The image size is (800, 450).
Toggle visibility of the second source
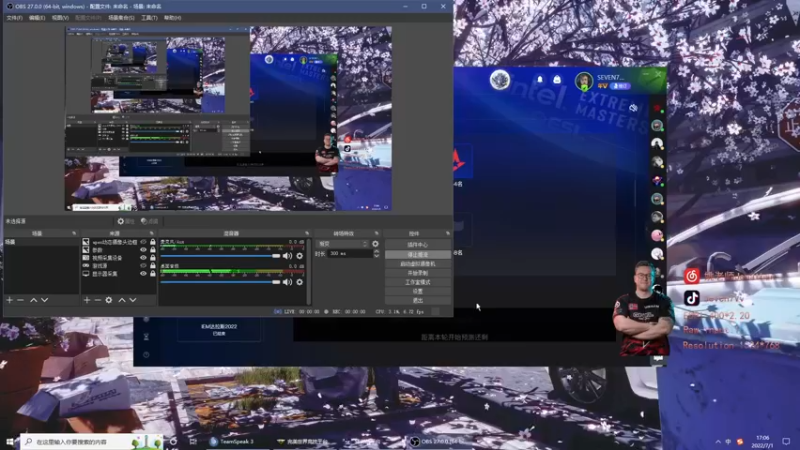tap(143, 250)
